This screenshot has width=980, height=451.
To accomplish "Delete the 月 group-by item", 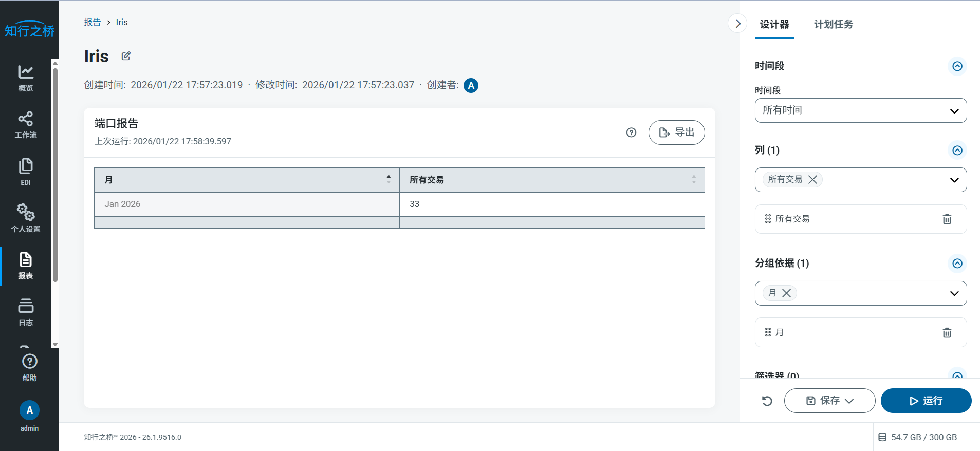I will pyautogui.click(x=947, y=333).
